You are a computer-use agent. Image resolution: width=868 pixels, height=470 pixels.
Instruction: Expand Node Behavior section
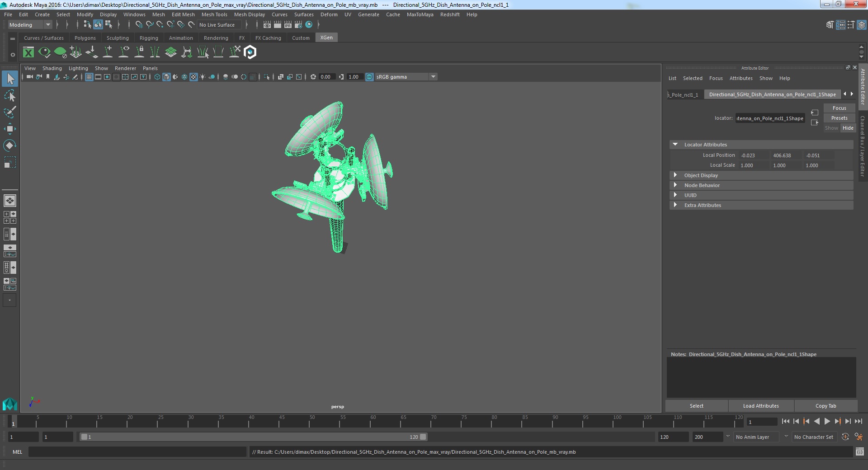tap(675, 185)
